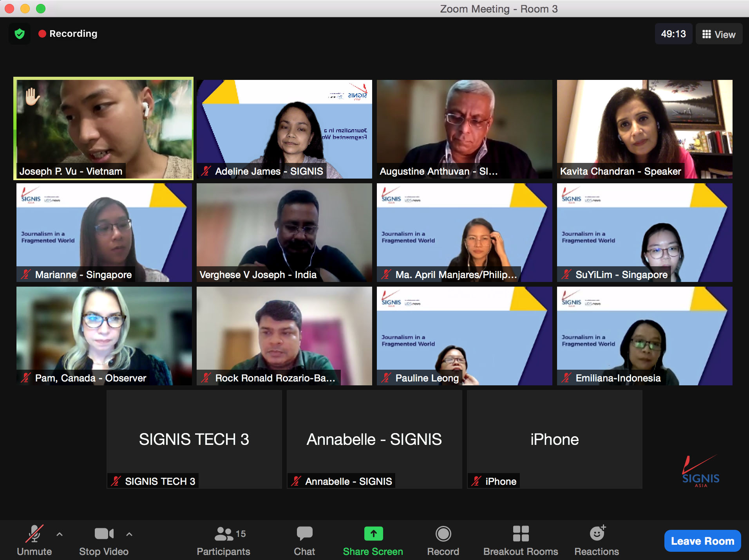Click the raised hand icon on Joseph's video

pyautogui.click(x=32, y=97)
